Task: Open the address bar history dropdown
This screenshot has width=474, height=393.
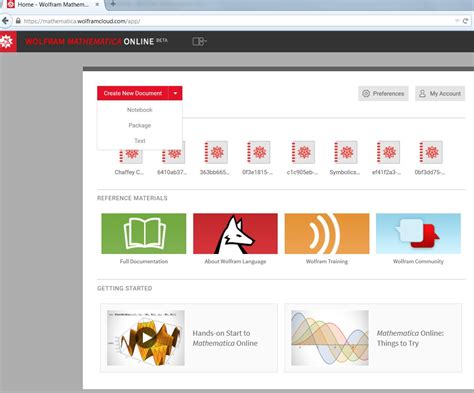Action: (457, 21)
